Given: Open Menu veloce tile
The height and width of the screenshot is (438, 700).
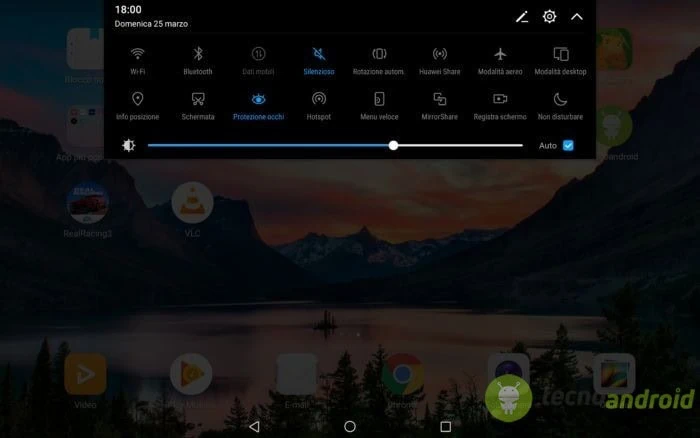Looking at the screenshot, I should point(379,106).
